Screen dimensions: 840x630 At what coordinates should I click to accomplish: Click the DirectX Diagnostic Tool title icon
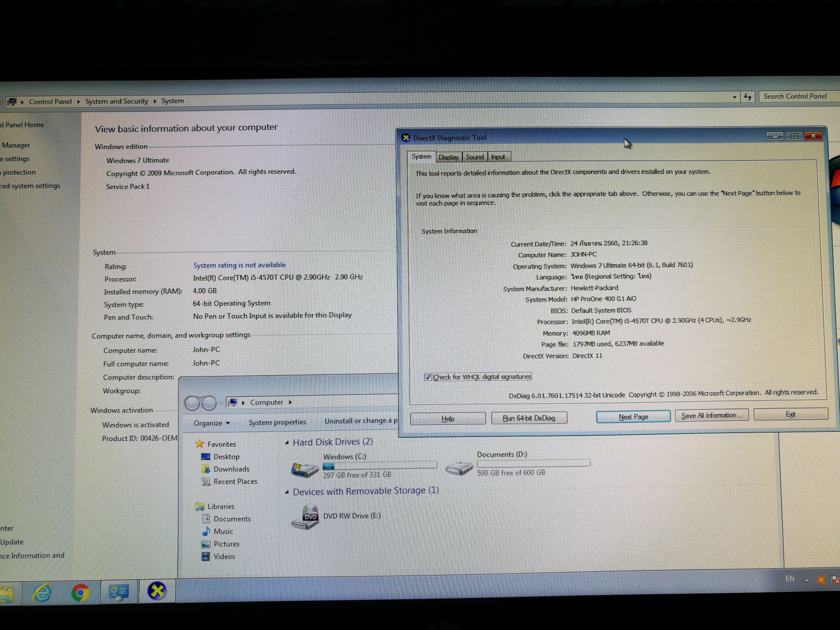coord(406,138)
